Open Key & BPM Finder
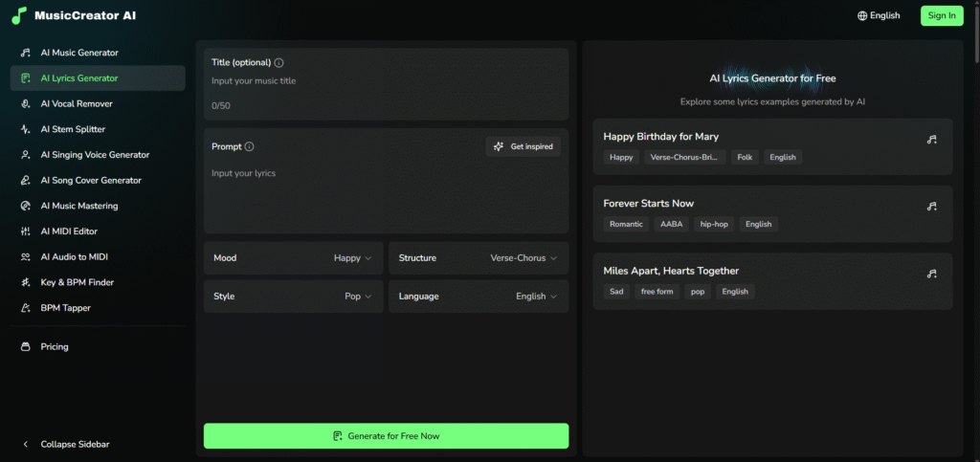The image size is (980, 462). click(98, 282)
